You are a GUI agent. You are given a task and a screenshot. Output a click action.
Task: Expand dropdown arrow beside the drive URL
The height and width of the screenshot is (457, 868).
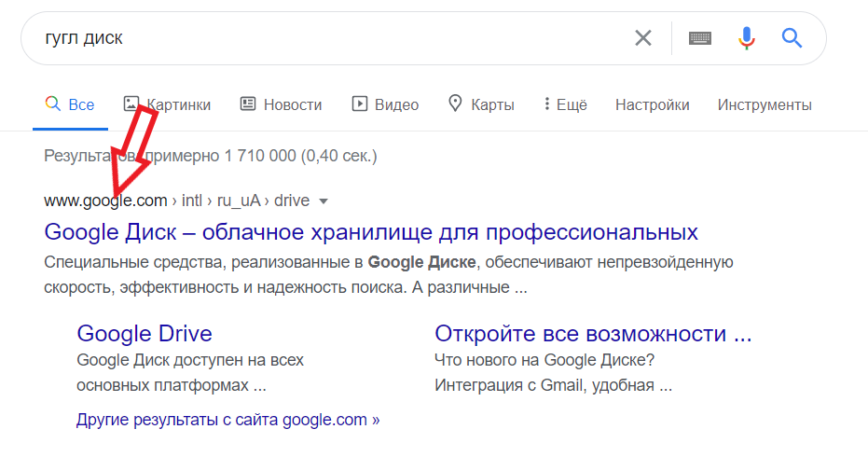pos(324,201)
